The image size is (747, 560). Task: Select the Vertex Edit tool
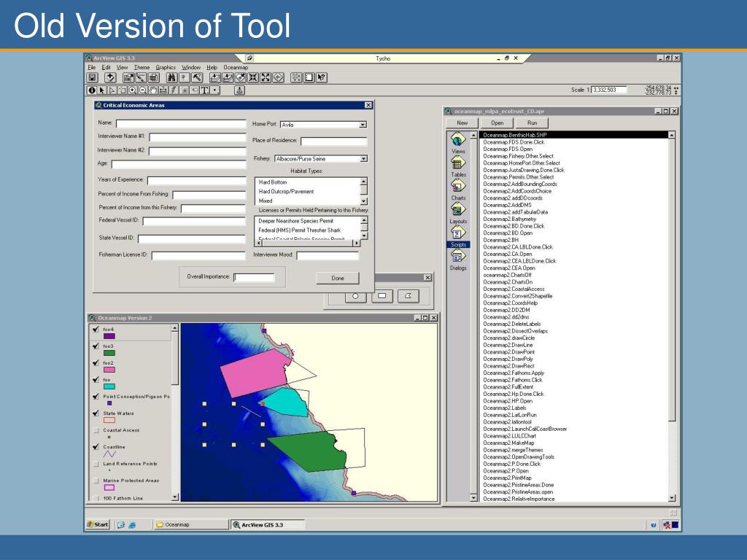pyautogui.click(x=112, y=90)
